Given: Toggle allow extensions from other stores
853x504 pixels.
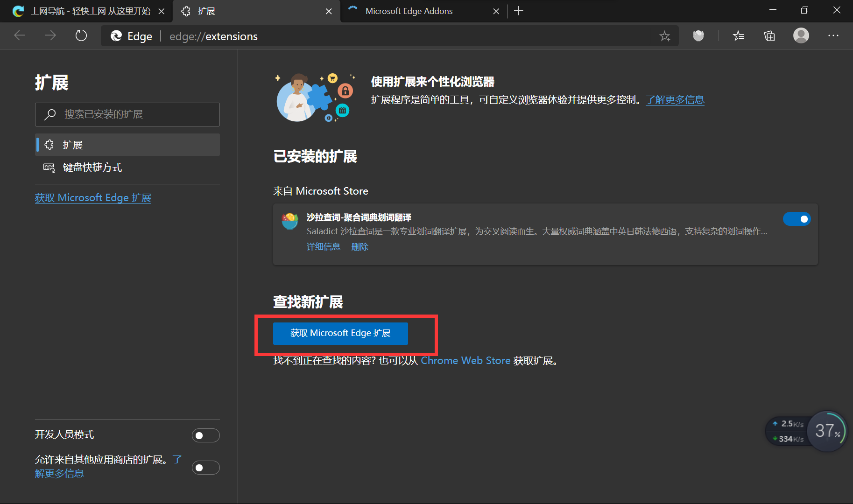Looking at the screenshot, I should [x=206, y=468].
